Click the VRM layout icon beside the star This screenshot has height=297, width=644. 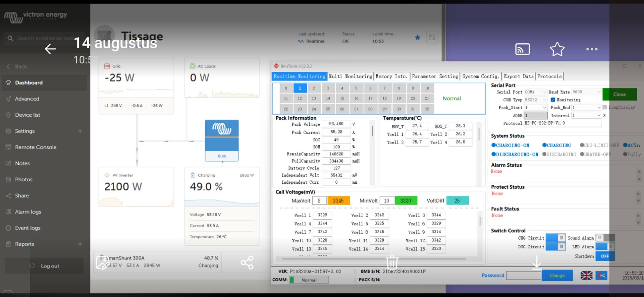pyautogui.click(x=432, y=37)
